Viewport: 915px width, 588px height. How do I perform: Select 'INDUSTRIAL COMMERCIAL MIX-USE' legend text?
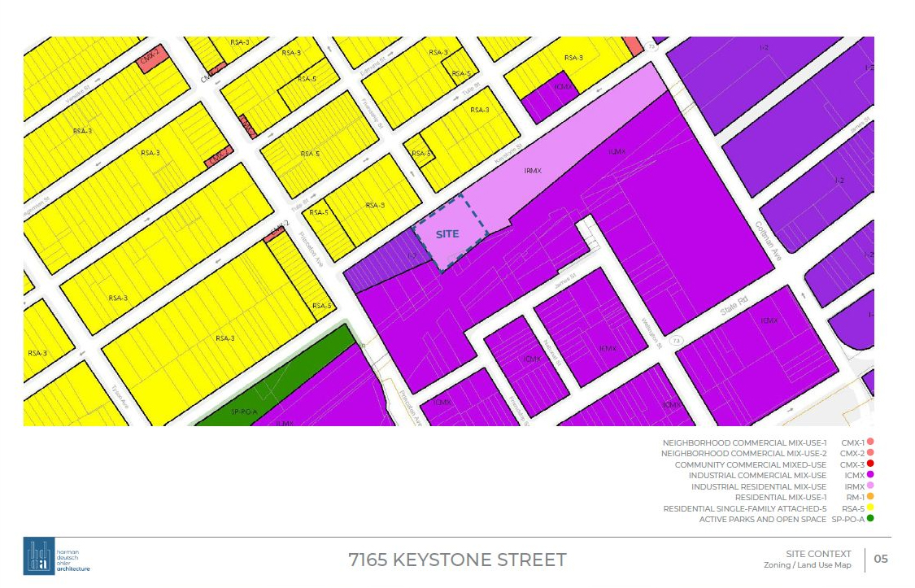click(757, 476)
